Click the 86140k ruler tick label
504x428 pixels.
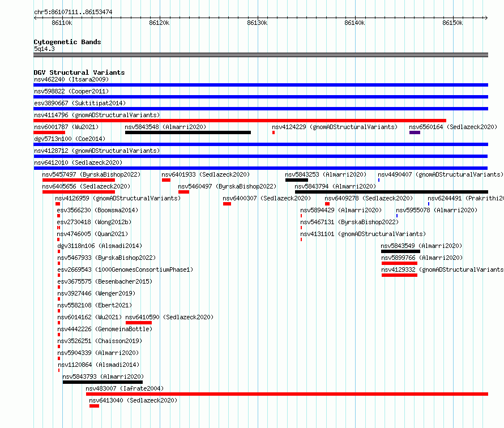[354, 23]
